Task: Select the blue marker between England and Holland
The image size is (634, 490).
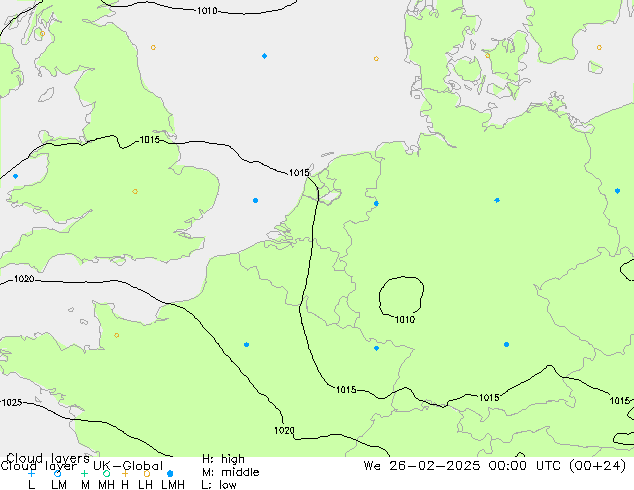Action: [256, 201]
